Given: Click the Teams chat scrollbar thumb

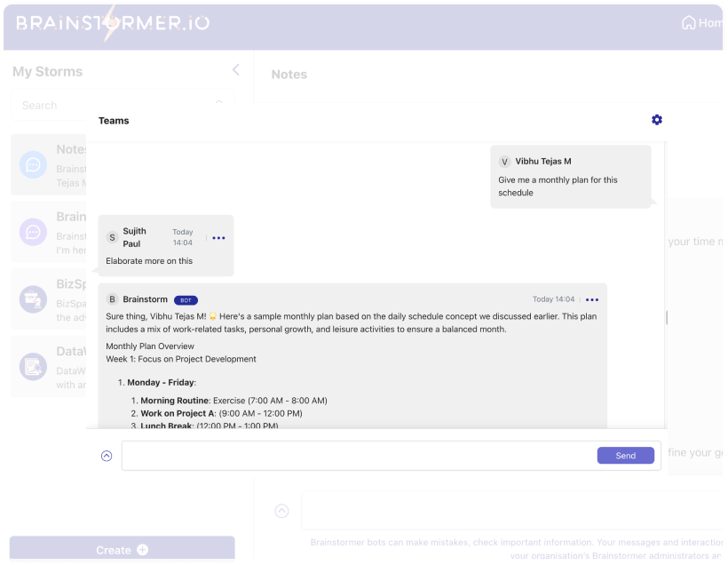Looking at the screenshot, I should tap(667, 318).
